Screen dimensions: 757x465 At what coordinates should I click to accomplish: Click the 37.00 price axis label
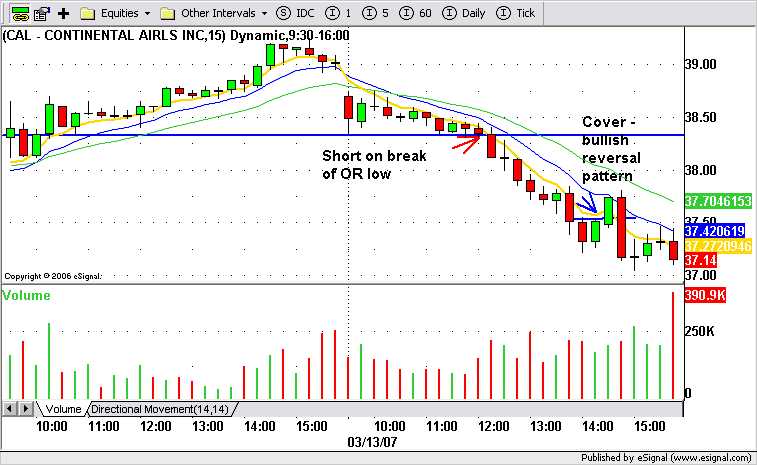point(701,275)
